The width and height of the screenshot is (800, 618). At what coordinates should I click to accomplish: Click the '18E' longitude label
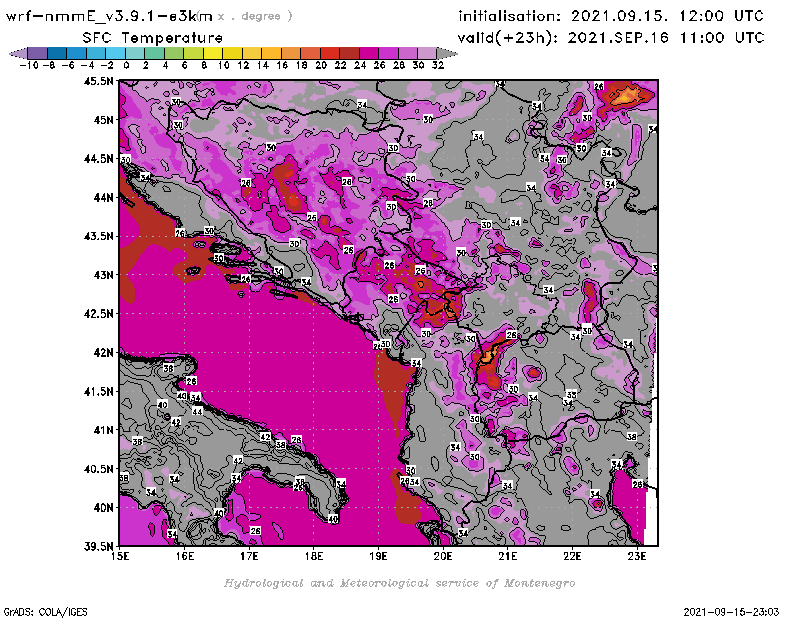click(x=314, y=556)
